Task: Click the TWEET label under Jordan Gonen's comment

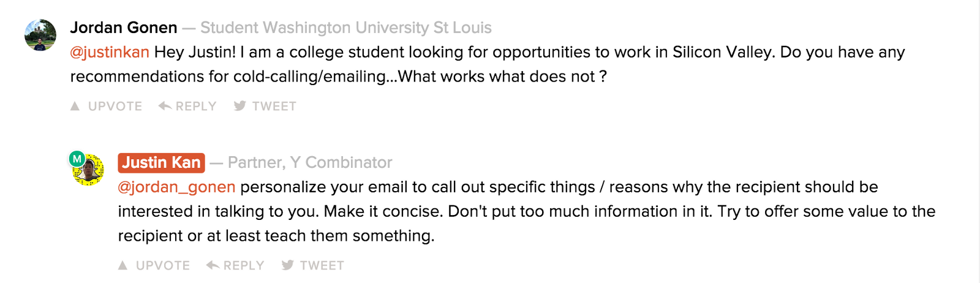Action: click(x=274, y=107)
